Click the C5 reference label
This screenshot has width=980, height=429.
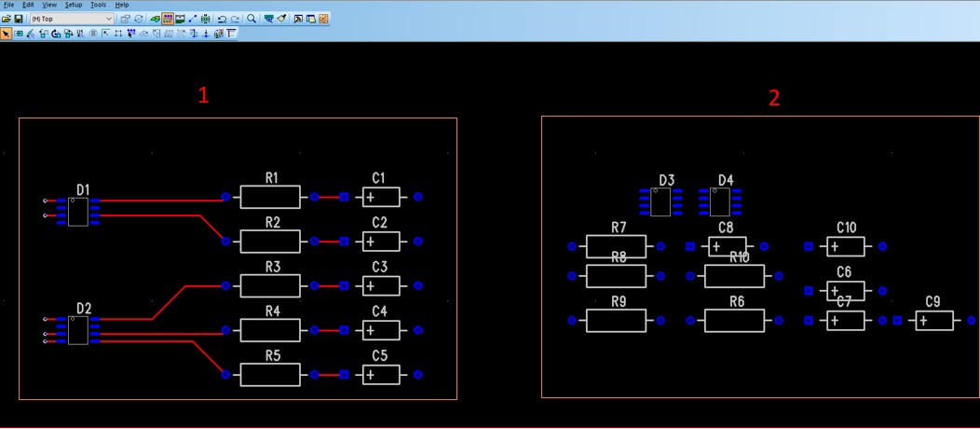(x=379, y=356)
